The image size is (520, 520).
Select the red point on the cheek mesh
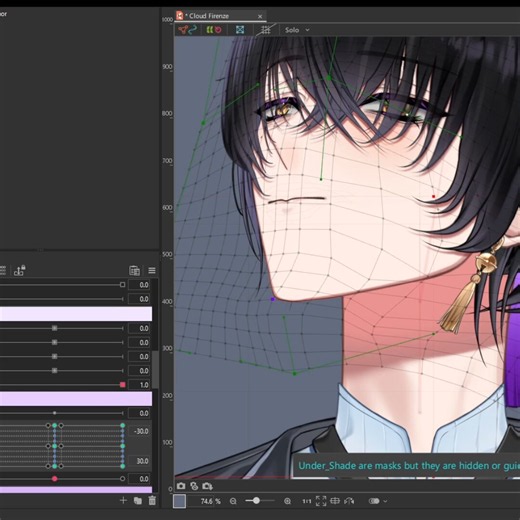[x=433, y=197]
